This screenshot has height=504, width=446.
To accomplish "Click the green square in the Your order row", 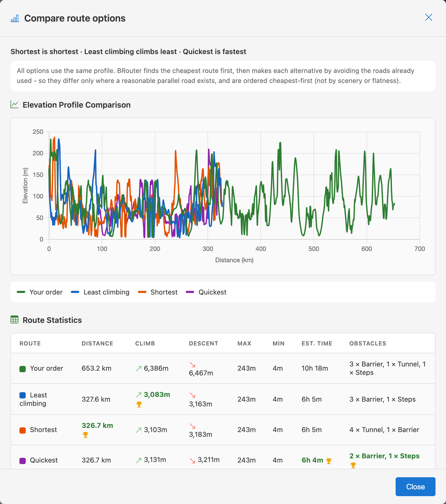I will point(23,369).
